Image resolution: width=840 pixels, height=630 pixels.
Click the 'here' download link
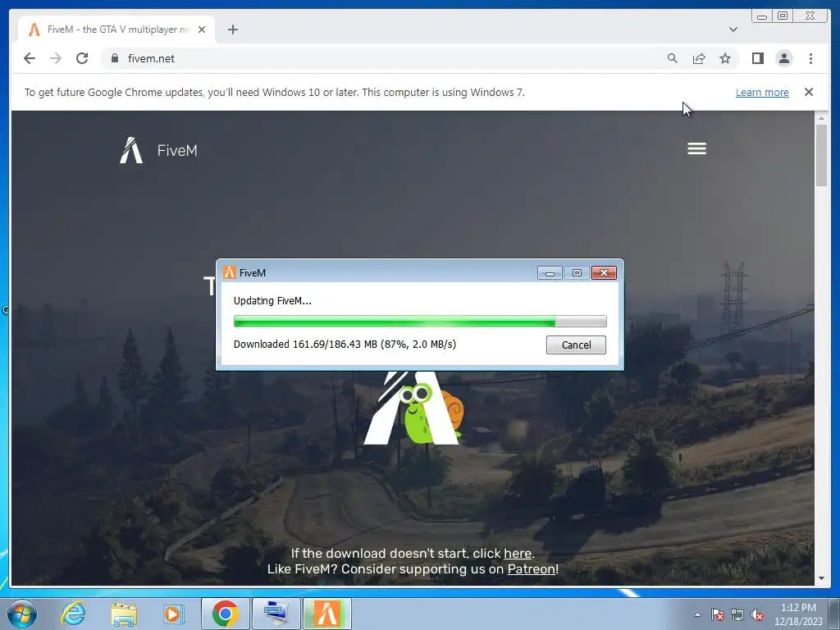click(x=518, y=554)
